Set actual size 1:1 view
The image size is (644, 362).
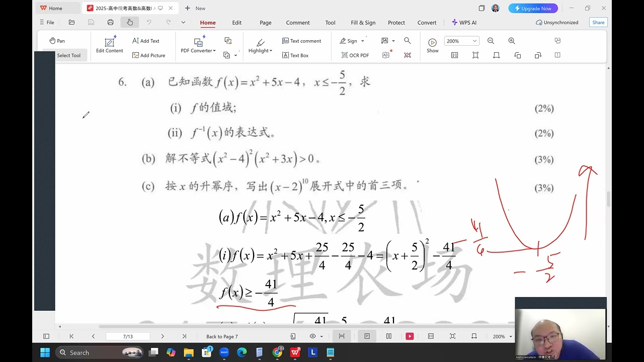[x=454, y=55]
